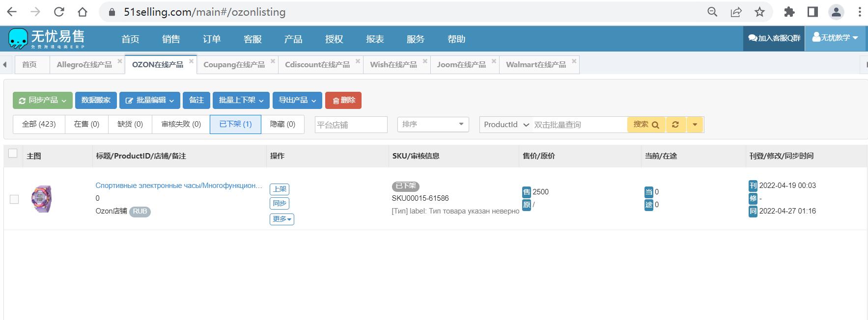Reload the browser page
Image resolution: width=868 pixels, height=320 pixels.
pyautogui.click(x=59, y=12)
